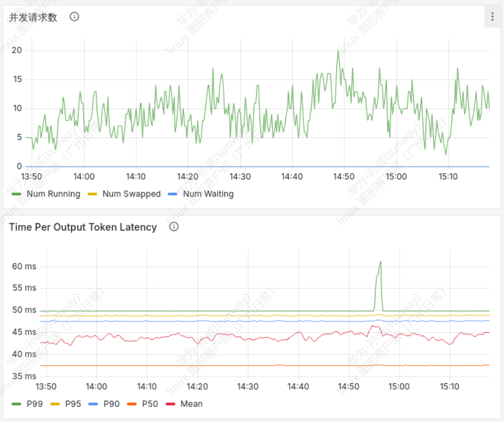
Task: Click the 并发请求数 panel title
Action: coord(33,17)
